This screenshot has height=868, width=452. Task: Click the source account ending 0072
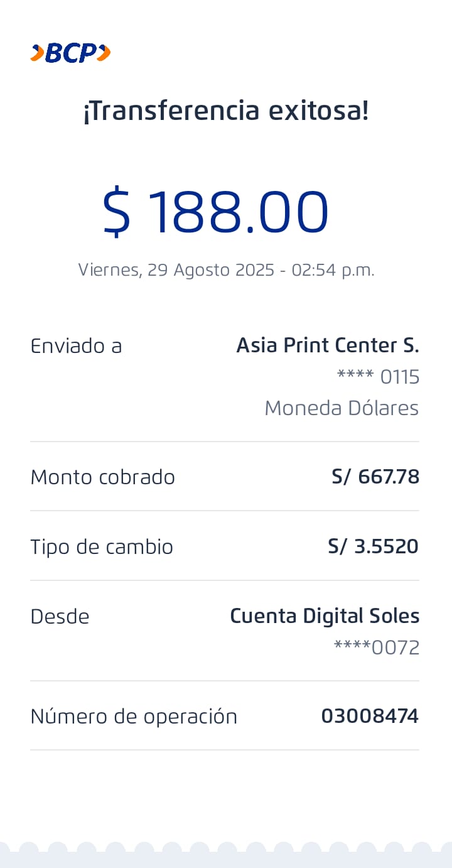[377, 648]
